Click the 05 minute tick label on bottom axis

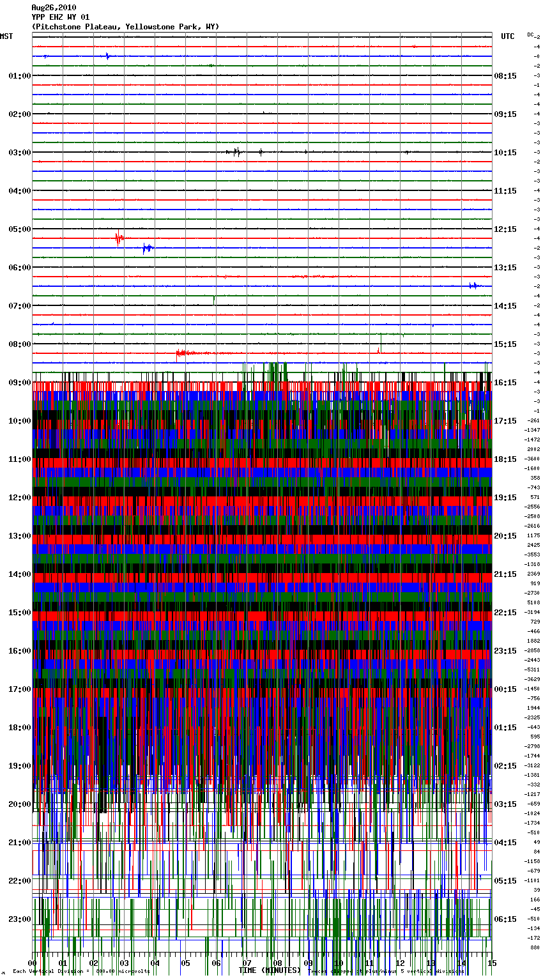(x=185, y=963)
